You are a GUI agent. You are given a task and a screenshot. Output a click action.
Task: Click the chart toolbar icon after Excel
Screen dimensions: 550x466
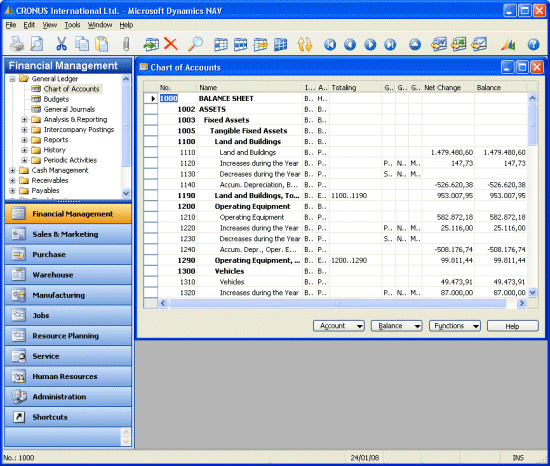tap(479, 44)
